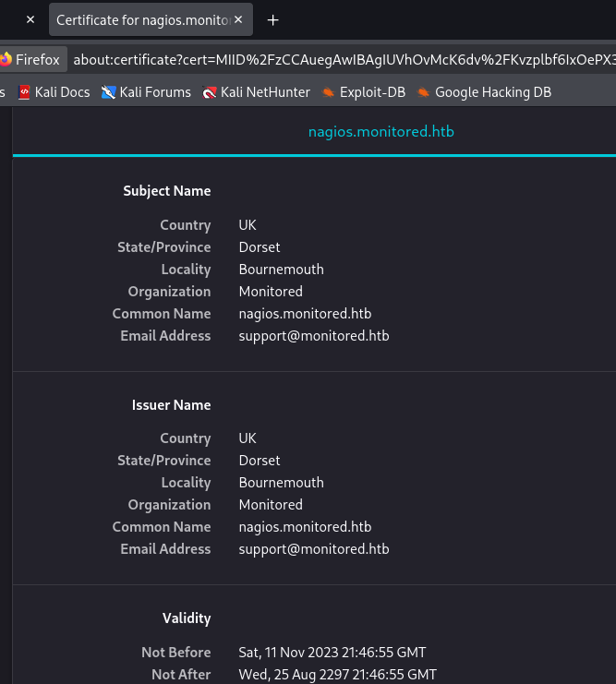
Task: Open the Google Hacking DB bookmark
Action: (484, 92)
